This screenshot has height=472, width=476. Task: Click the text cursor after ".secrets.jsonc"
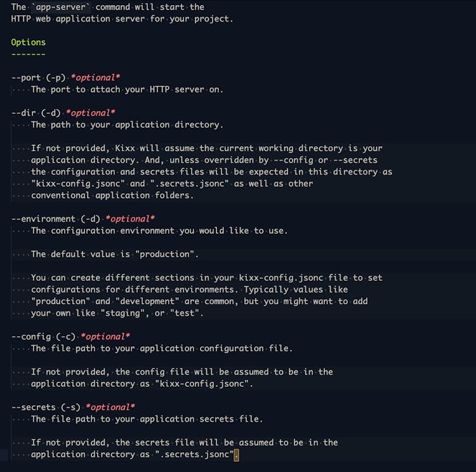236,454
